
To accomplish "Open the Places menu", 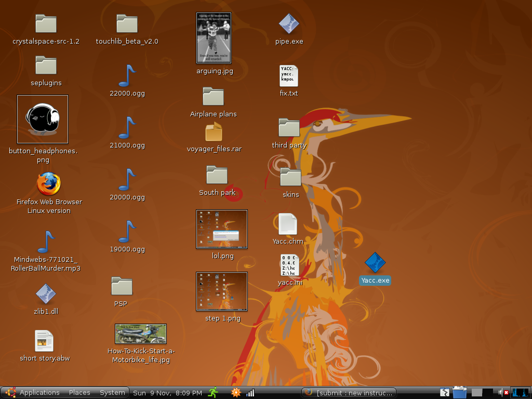I will [x=79, y=393].
